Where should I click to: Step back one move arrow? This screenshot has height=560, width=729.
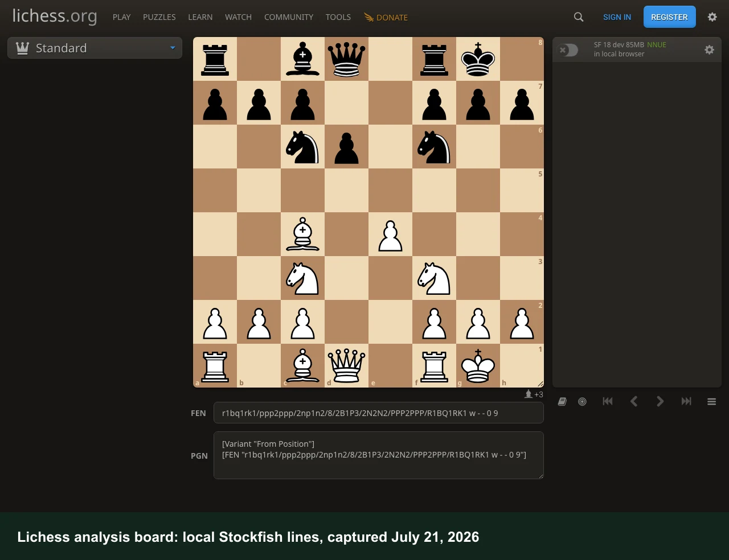coord(634,401)
